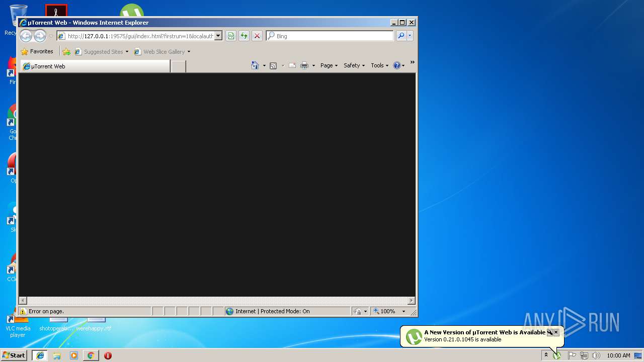Click the Show Desktop button

point(638,355)
